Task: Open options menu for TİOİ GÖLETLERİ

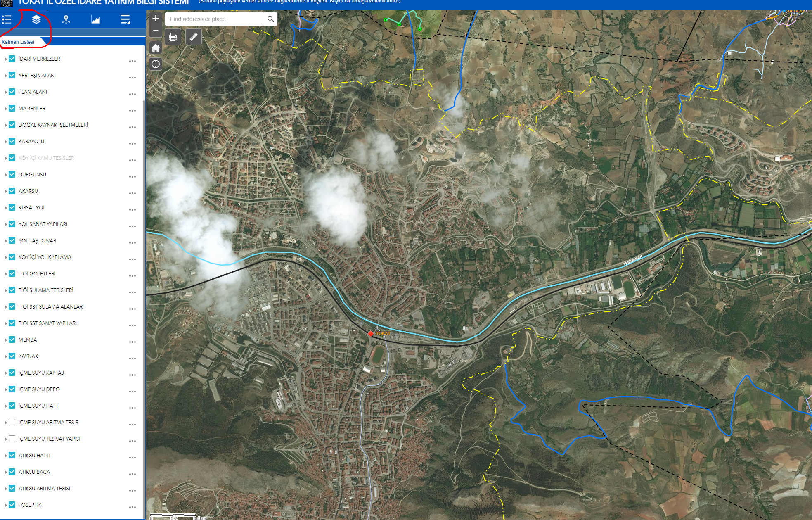Action: [133, 276]
